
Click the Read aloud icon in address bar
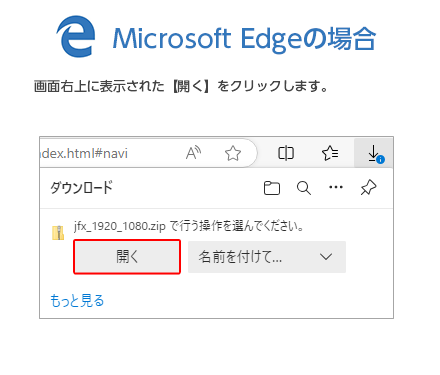coord(193,153)
